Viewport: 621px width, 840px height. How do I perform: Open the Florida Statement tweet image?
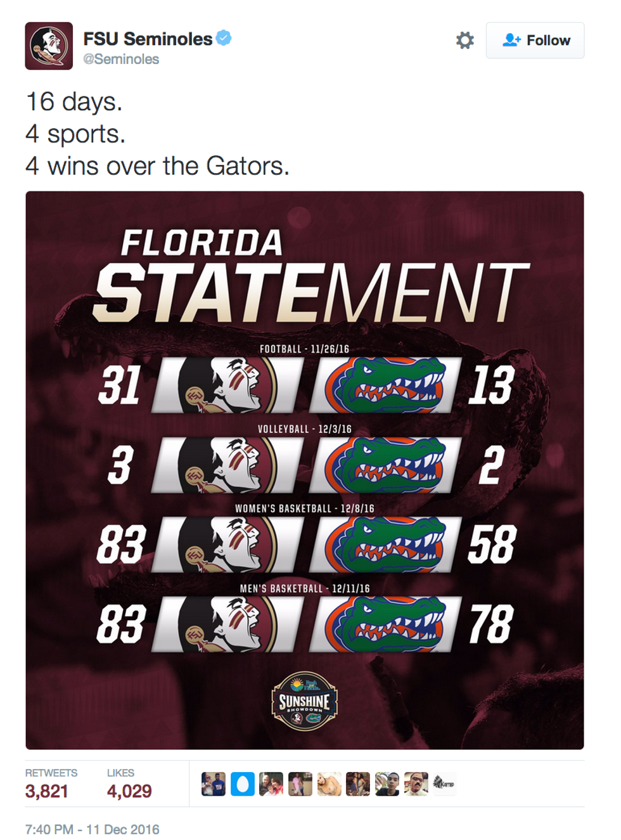[304, 470]
